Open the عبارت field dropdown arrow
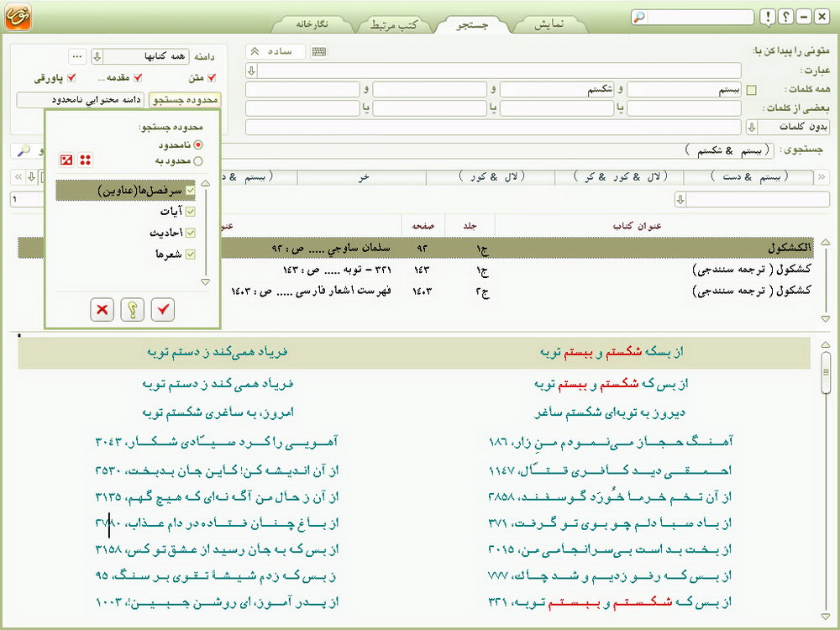 pyautogui.click(x=252, y=71)
